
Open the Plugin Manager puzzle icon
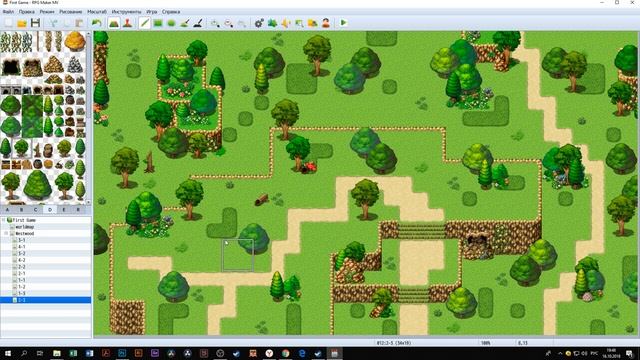click(x=272, y=23)
